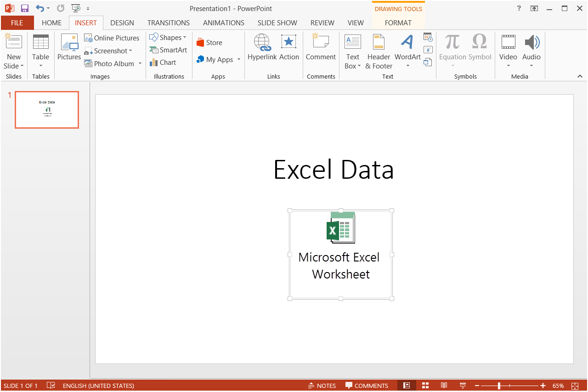Insert a new Comment

[x=321, y=47]
